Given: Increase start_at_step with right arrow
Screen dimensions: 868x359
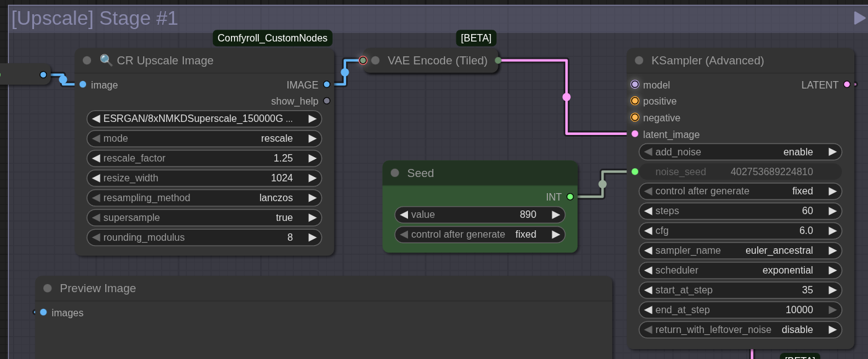Looking at the screenshot, I should (x=833, y=290).
